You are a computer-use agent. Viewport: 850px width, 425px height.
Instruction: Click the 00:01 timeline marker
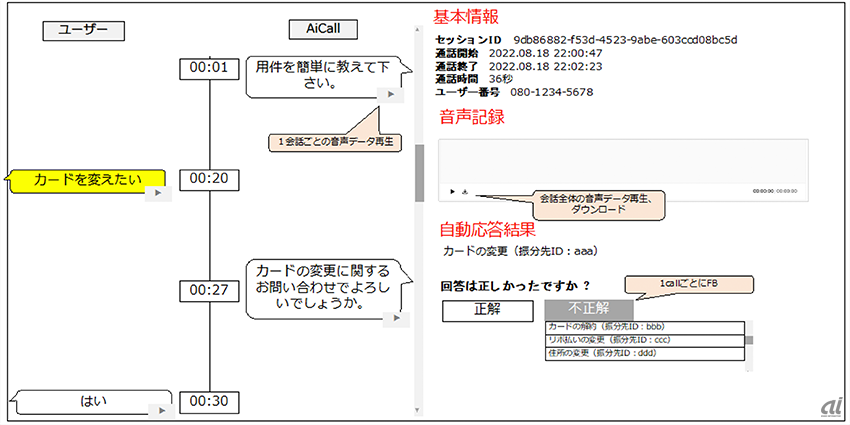point(209,68)
